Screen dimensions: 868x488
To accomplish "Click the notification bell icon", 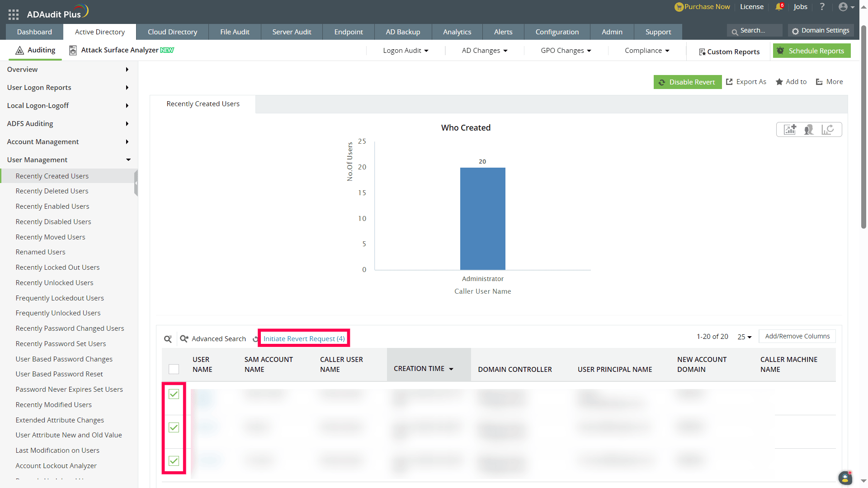I will click(779, 7).
